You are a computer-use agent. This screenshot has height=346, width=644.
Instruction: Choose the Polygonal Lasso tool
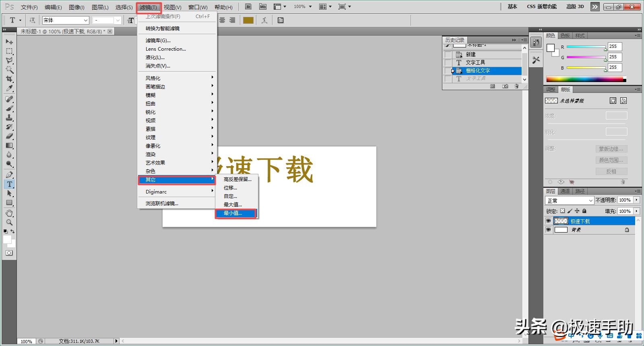[x=9, y=60]
